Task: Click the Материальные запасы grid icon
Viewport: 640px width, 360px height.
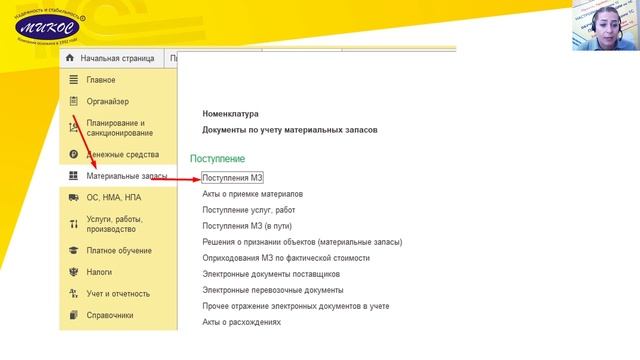Action: pos(73,176)
